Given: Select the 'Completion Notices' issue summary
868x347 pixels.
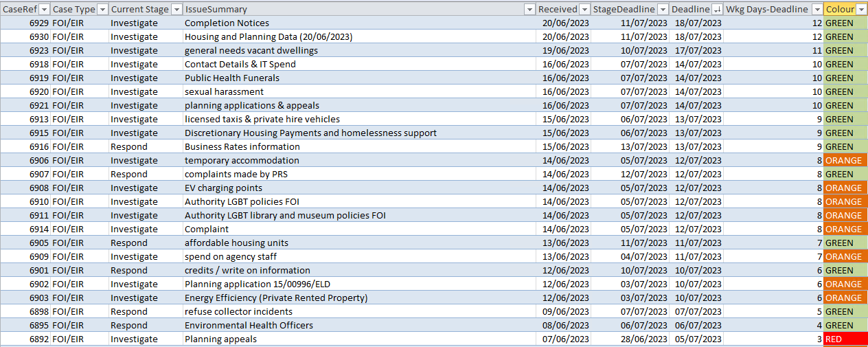Looking at the screenshot, I should pos(359,23).
